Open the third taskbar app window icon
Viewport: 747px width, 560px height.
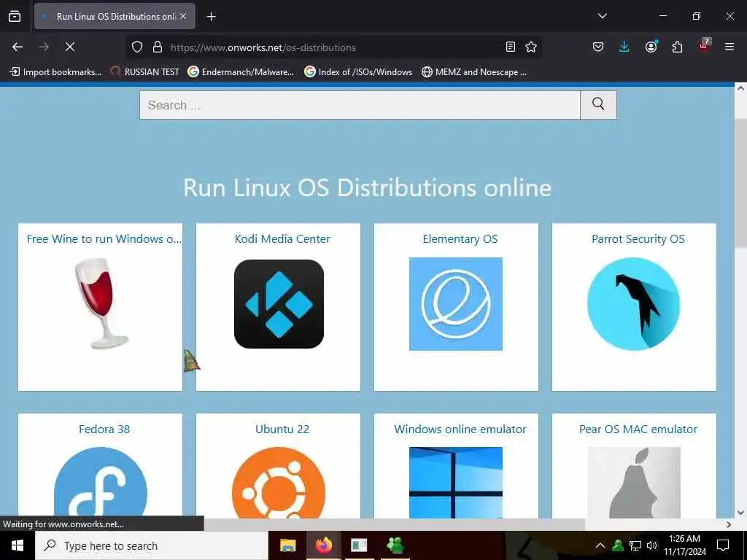359,545
